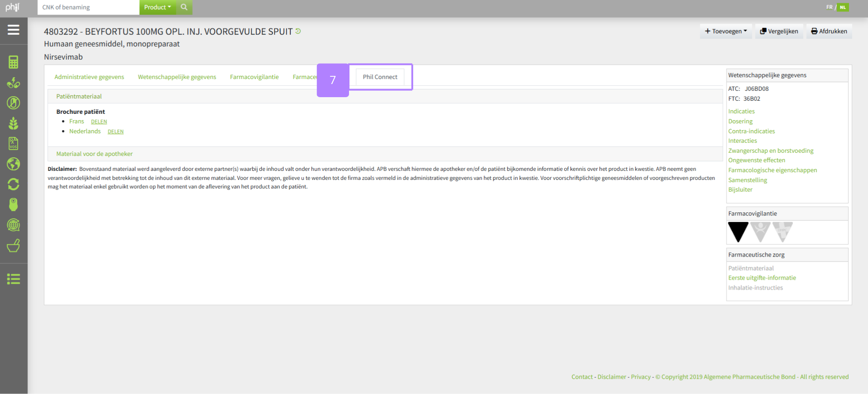
Task: Open the Farmacovigilantie tab
Action: (254, 77)
